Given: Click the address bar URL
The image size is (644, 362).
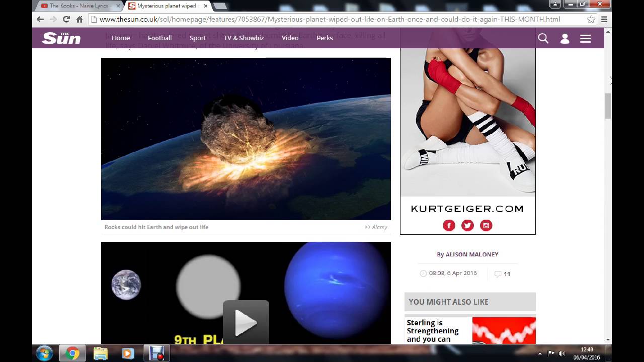Looking at the screenshot, I should 330,19.
